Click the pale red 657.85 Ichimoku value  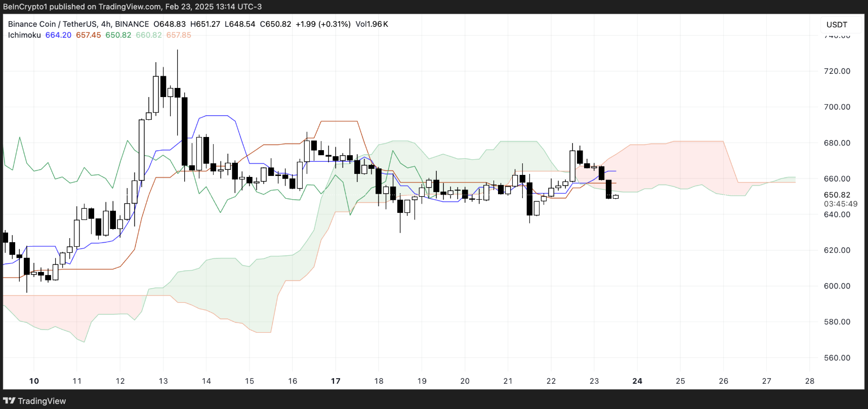pyautogui.click(x=179, y=35)
